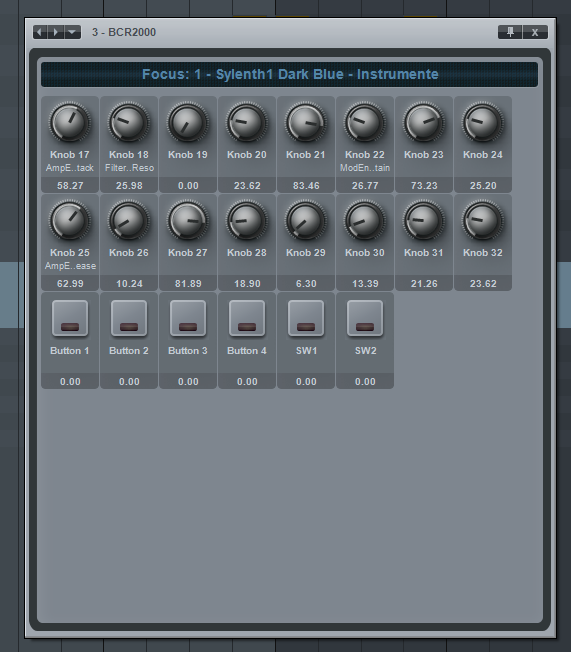
Task: Click Knob 18 Filter..Reso dial
Action: tap(129, 123)
